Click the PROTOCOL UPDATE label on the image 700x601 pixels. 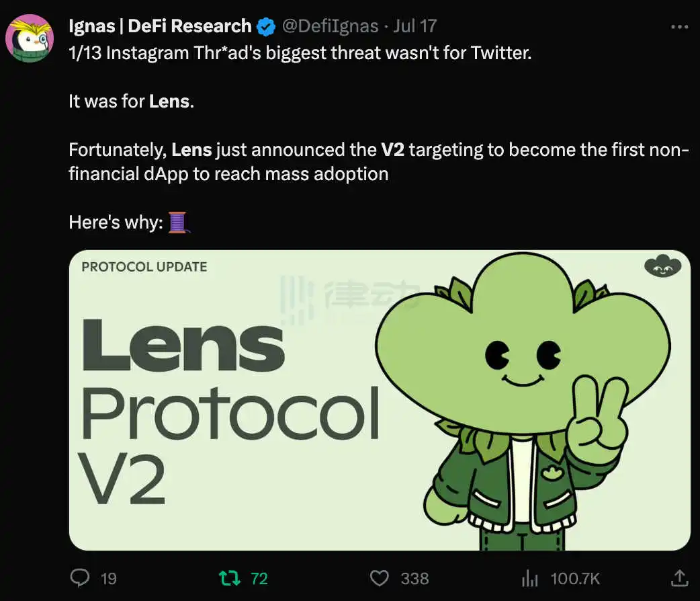(144, 267)
